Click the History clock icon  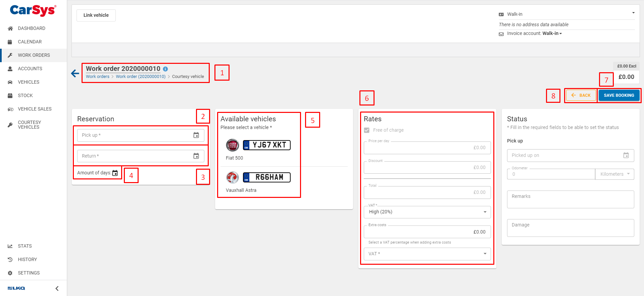tap(10, 259)
